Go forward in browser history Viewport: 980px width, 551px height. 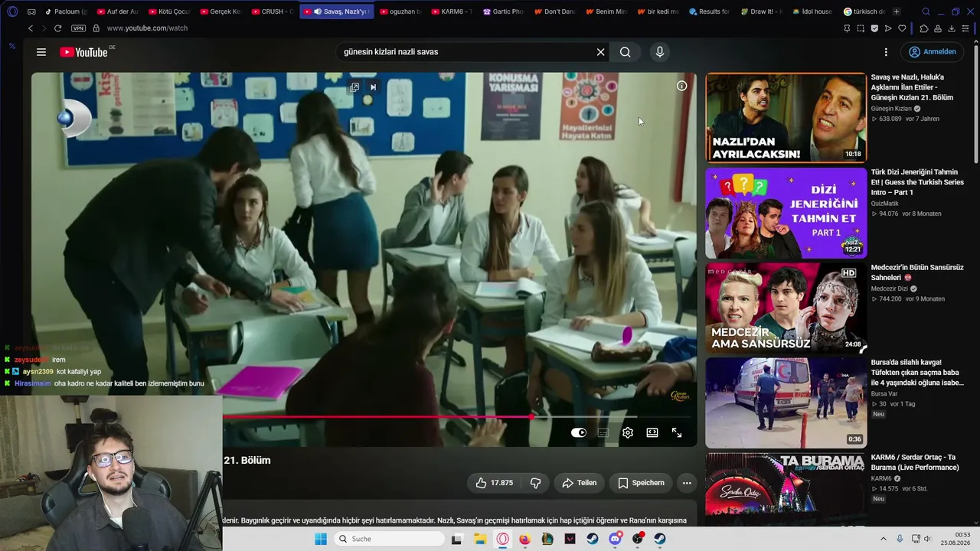[x=44, y=28]
